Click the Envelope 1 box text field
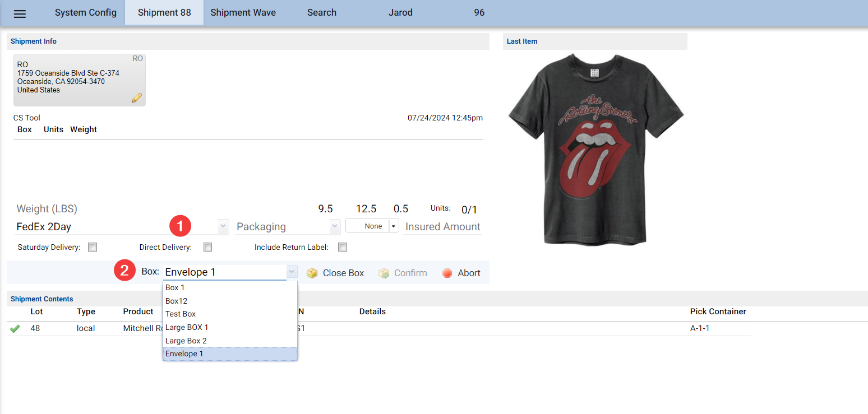The width and height of the screenshot is (868, 414). tap(225, 272)
